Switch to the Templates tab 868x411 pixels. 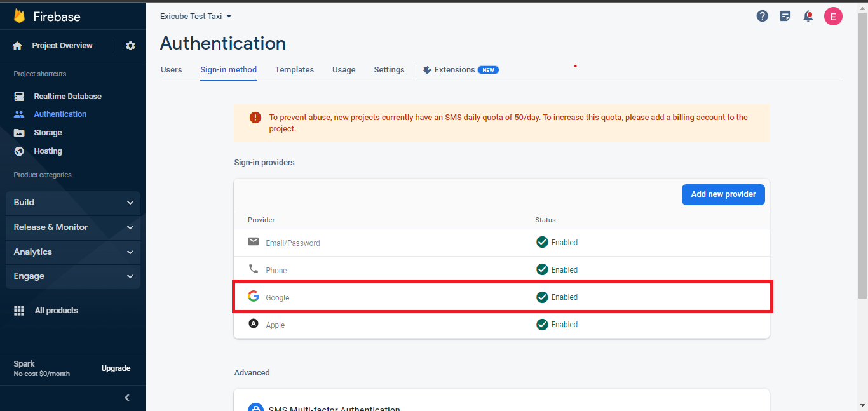pyautogui.click(x=294, y=70)
